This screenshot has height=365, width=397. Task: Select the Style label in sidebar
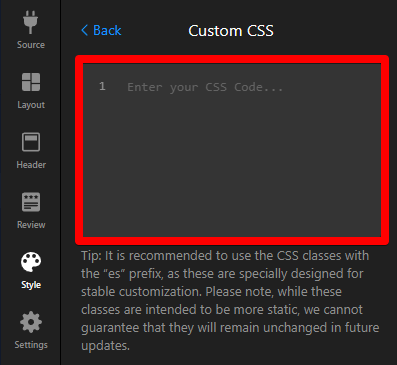(31, 285)
